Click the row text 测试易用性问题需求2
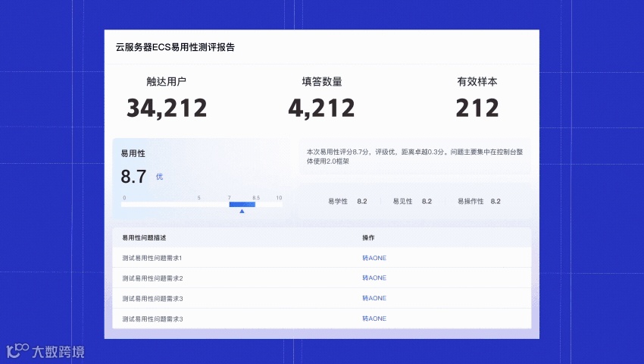644x364 pixels. tap(152, 278)
